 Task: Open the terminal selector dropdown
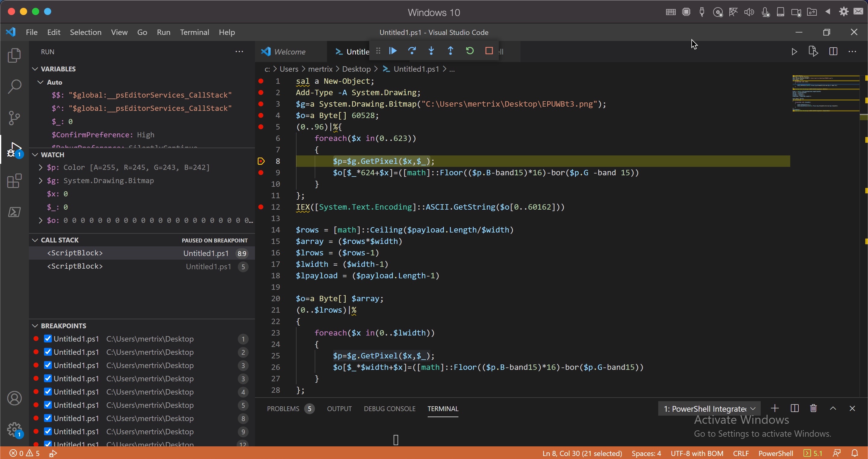click(x=709, y=408)
